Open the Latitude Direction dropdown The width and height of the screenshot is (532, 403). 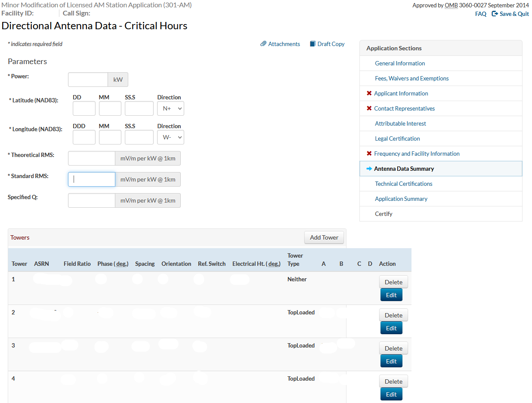(x=170, y=109)
